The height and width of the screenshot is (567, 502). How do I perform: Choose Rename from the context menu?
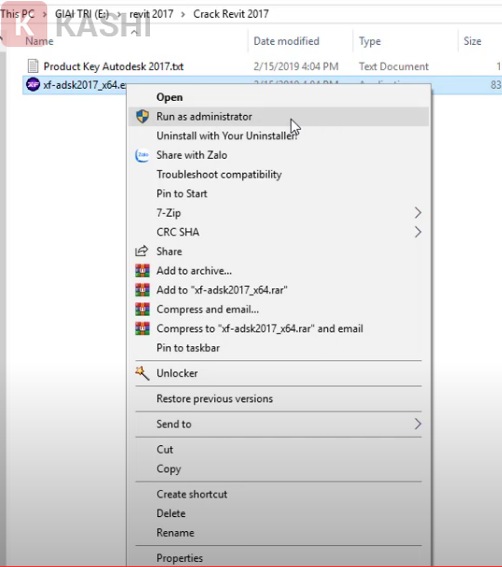(175, 532)
